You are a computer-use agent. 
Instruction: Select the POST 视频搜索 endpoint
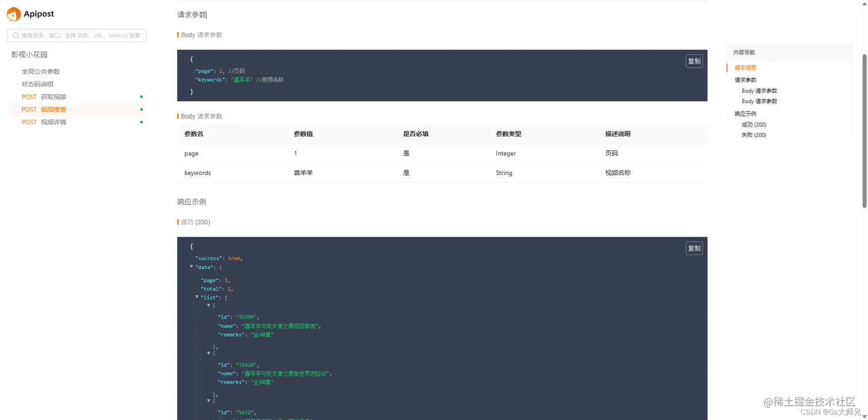77,110
